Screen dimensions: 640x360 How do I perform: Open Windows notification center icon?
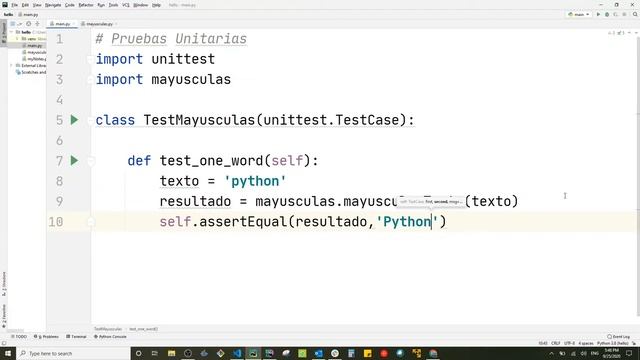[629, 353]
